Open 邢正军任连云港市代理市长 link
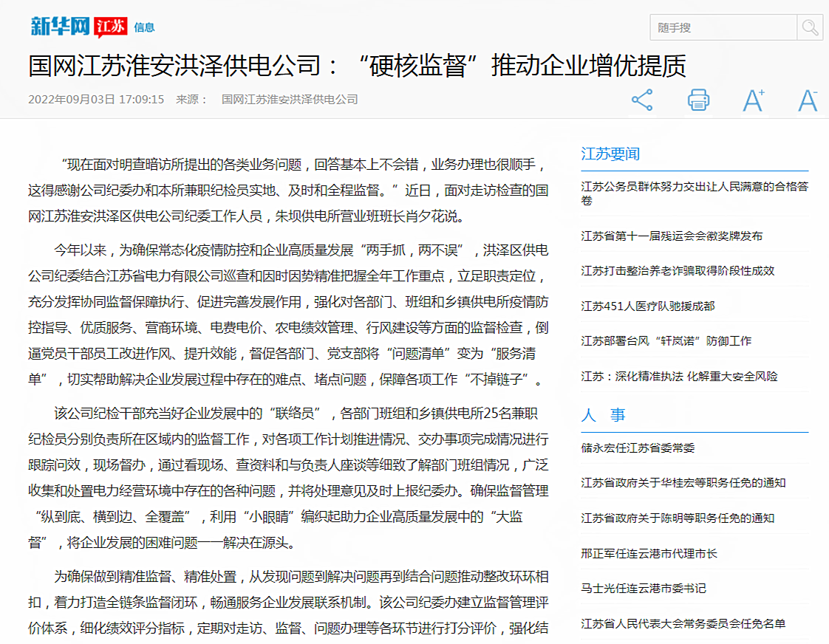Screen dimensions: 829x644 coord(649,553)
